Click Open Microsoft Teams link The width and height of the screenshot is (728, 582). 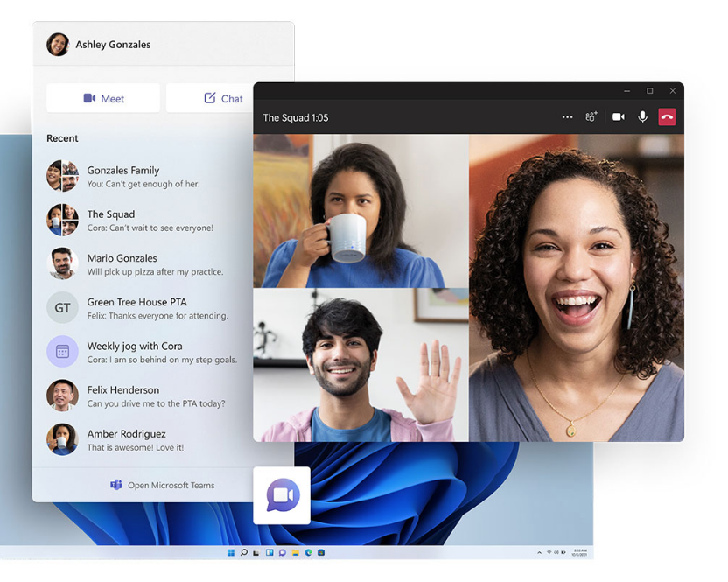[163, 485]
